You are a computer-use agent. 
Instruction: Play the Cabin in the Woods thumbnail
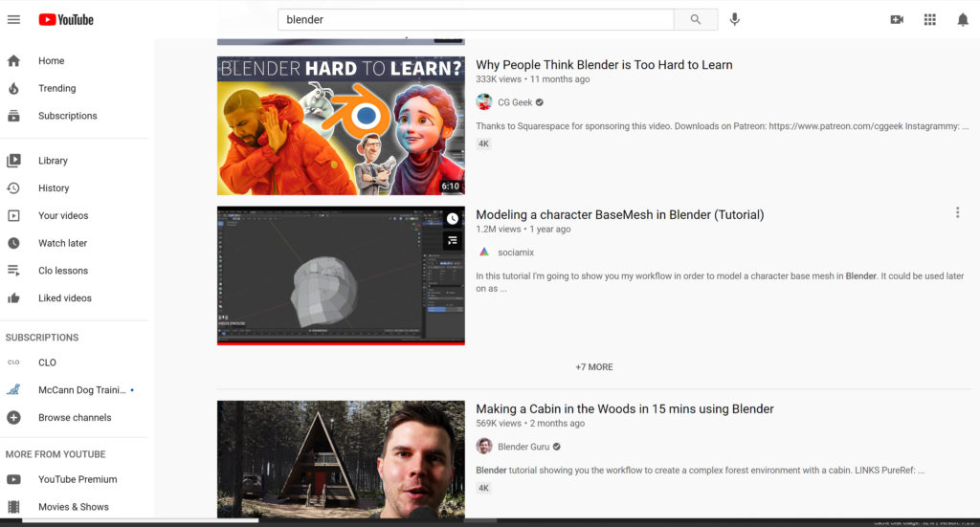[341, 459]
